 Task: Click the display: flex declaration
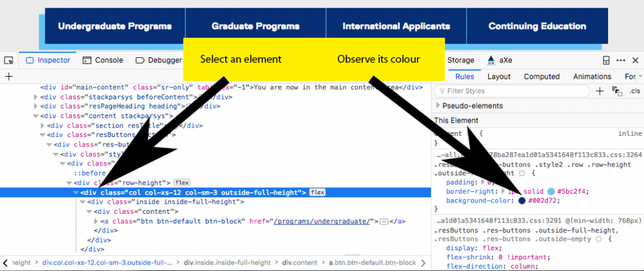pos(474,248)
